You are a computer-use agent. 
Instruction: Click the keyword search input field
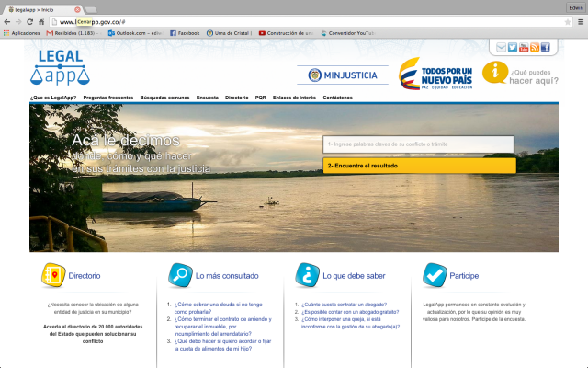tap(418, 144)
